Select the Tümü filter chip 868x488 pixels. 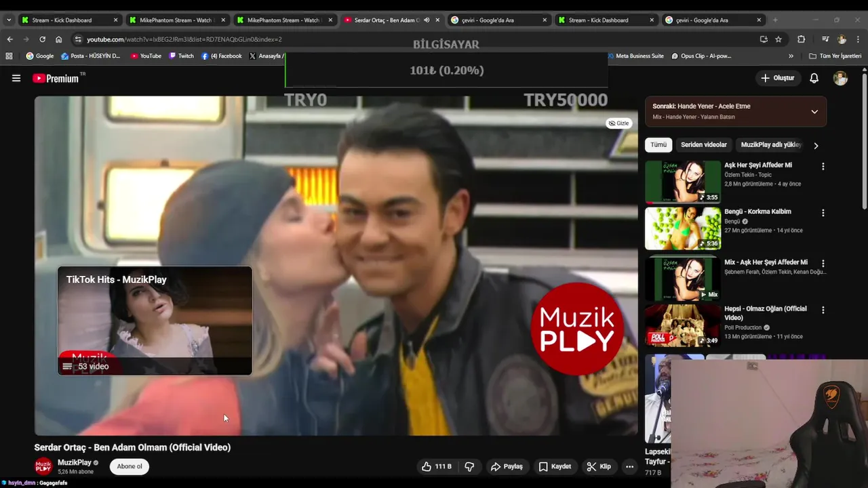658,144
